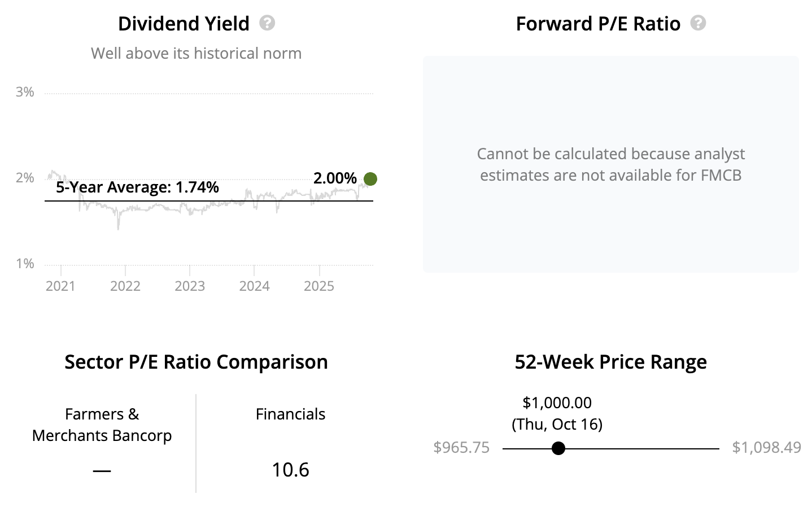This screenshot has height=507, width=812.
Task: Select the 2021 tick on the chart axis
Action: click(x=60, y=286)
